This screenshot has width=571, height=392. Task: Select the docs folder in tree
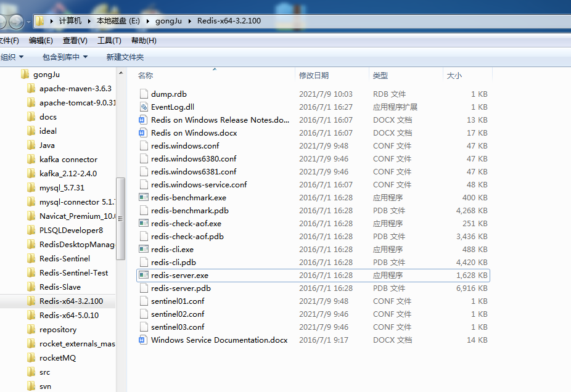[x=47, y=117]
